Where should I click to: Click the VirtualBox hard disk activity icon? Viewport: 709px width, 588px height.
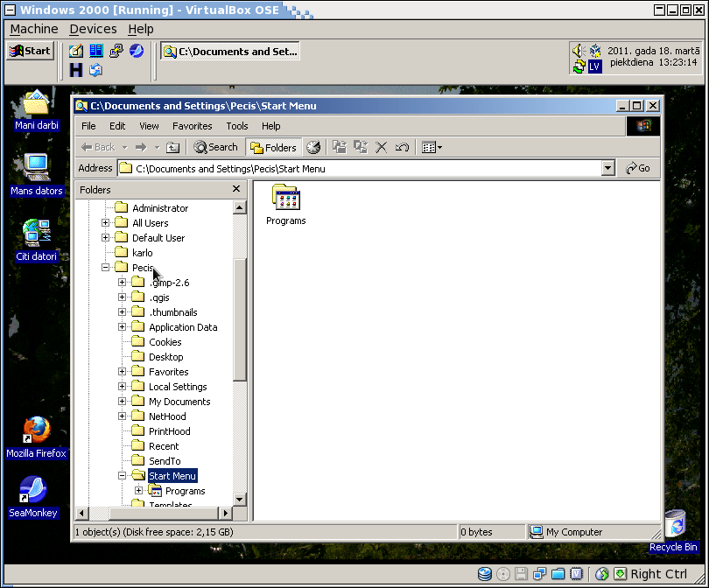pos(485,574)
